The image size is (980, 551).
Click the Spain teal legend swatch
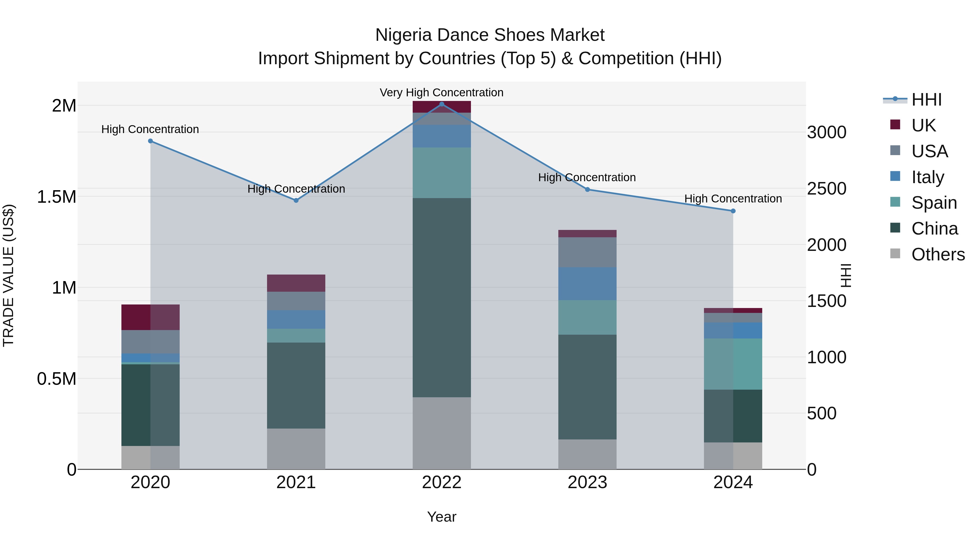click(895, 202)
